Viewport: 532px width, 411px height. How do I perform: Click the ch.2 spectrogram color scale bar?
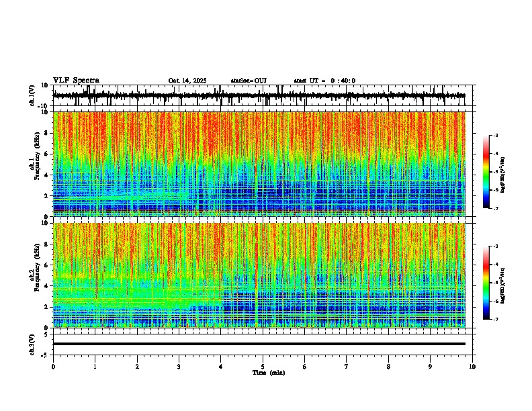(486, 283)
